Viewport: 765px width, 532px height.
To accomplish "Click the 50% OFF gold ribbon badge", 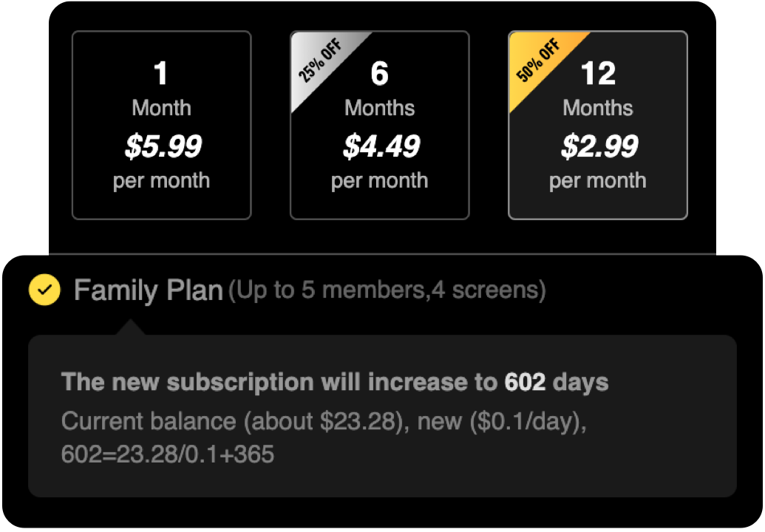I will pos(537,61).
